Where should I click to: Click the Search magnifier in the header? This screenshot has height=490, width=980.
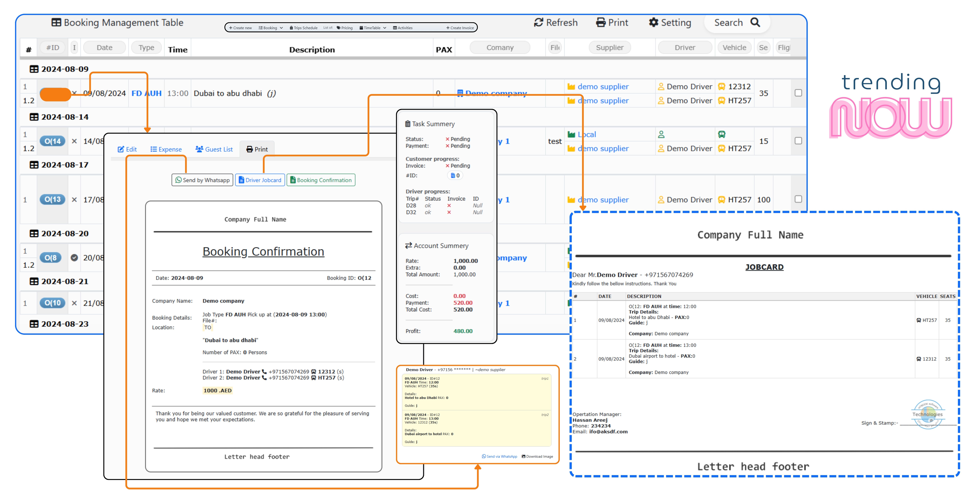pos(755,22)
